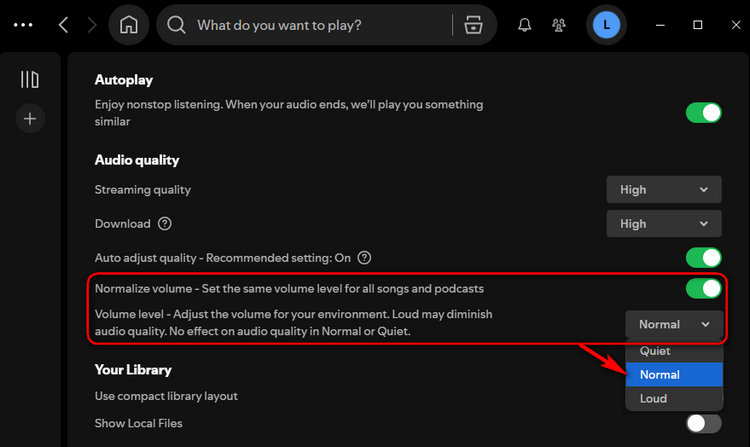
Task: Open the Browse icon in search bar
Action: (473, 25)
